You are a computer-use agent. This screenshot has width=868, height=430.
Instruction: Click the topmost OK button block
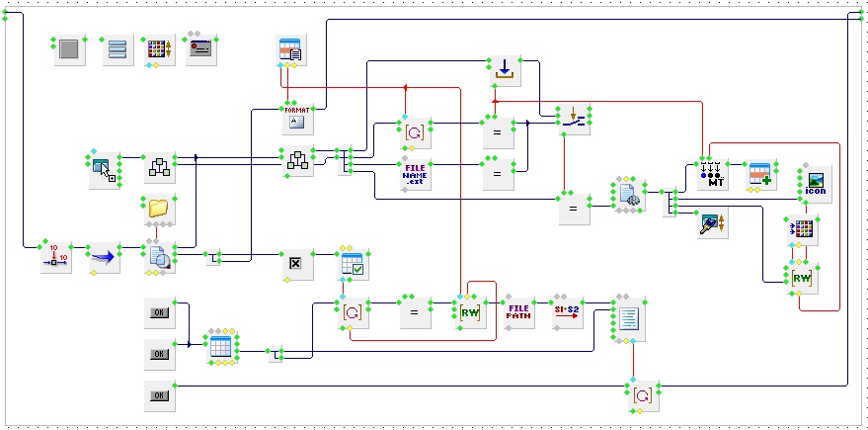click(x=159, y=312)
